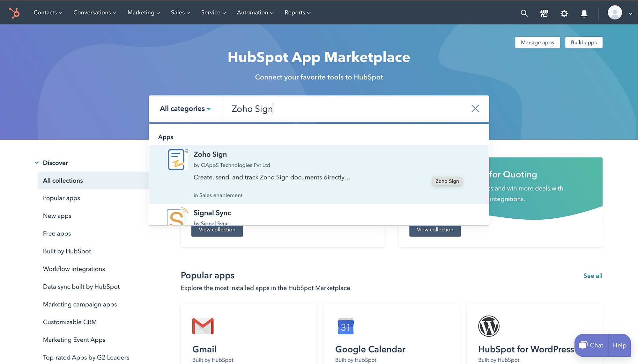Open the notifications bell
638x364 pixels.
tap(584, 13)
